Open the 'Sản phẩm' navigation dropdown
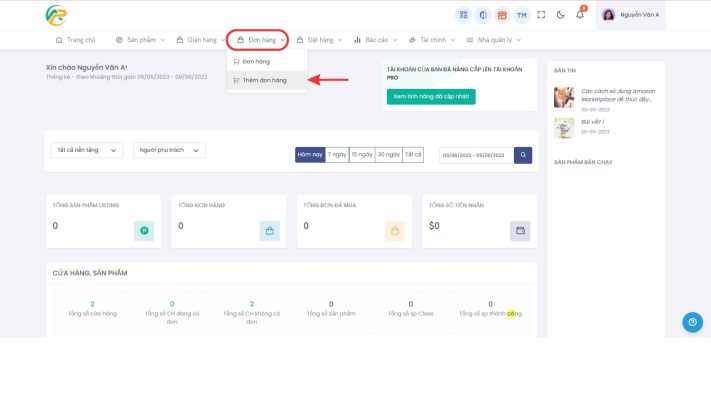Image resolution: width=711 pixels, height=400 pixels. click(139, 40)
